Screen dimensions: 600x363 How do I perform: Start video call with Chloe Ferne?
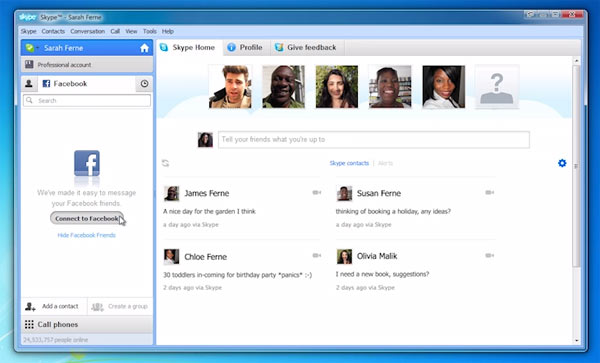tap(316, 256)
